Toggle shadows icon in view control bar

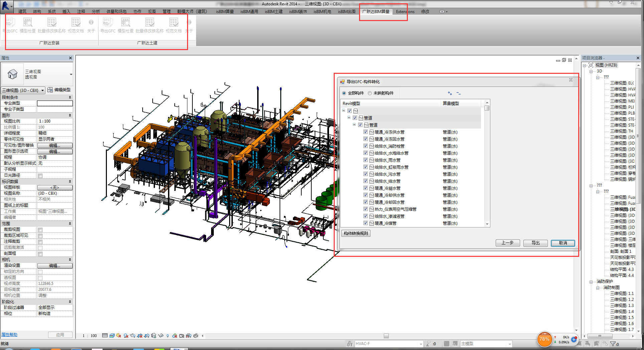(x=126, y=336)
